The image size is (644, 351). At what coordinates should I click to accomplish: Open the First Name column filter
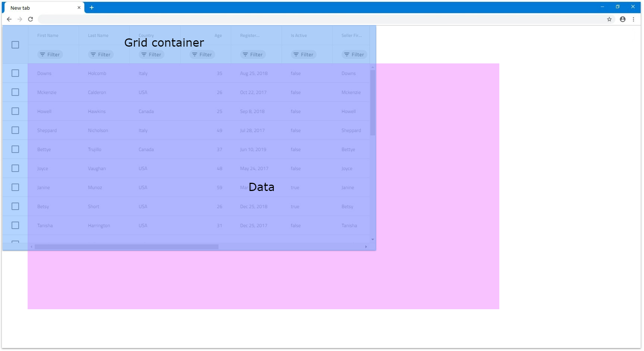click(50, 55)
